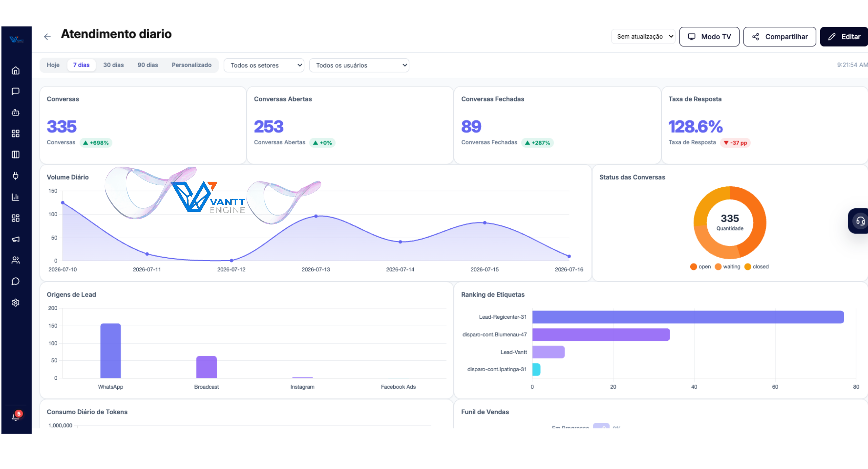
Task: Open the users contacts sidebar icon
Action: (16, 260)
